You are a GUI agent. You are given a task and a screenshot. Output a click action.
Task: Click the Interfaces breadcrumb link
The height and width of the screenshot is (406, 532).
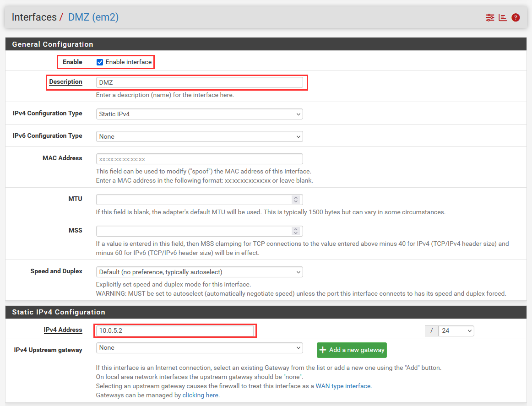click(x=34, y=17)
